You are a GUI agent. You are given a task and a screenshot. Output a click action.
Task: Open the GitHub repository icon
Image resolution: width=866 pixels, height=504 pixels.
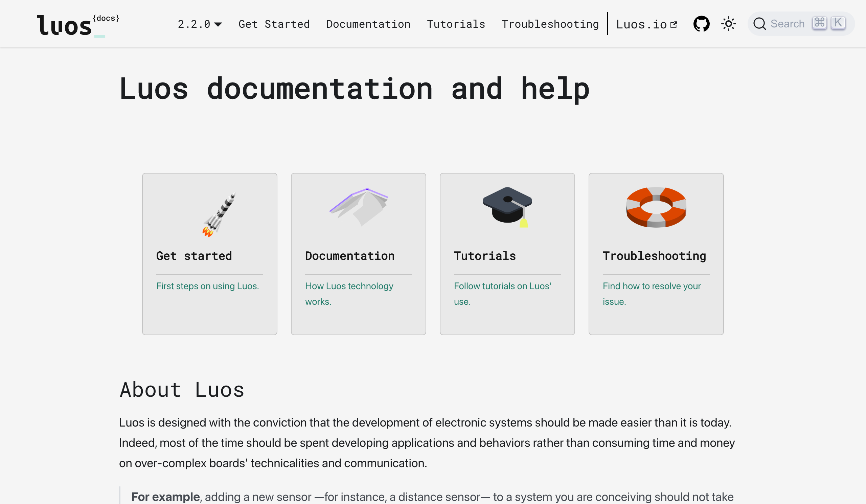701,24
